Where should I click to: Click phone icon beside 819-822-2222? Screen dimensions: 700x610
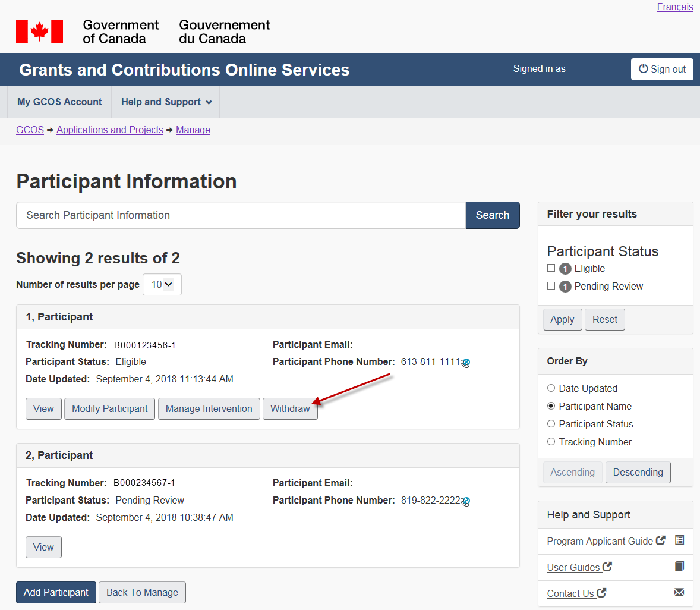point(466,501)
